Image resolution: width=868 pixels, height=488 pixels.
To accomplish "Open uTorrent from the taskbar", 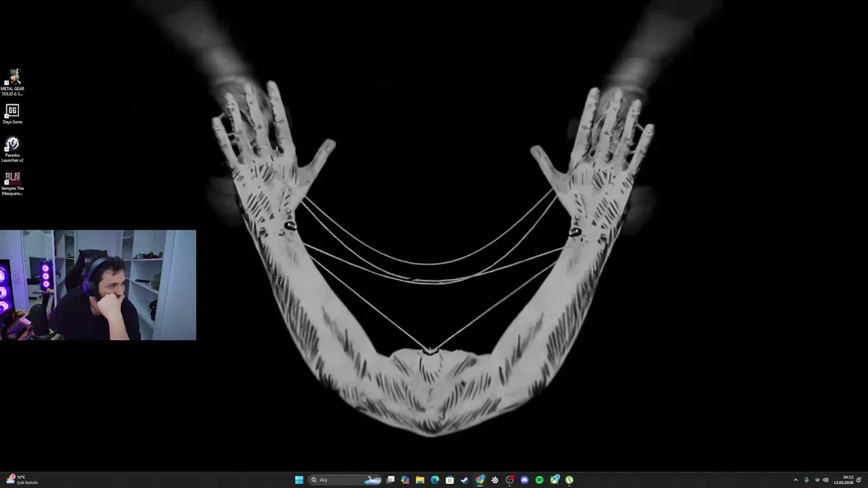I will coord(569,480).
